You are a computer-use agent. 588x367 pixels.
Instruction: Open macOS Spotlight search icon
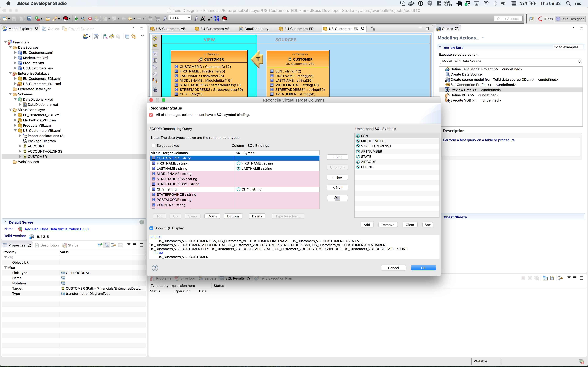pos(568,3)
